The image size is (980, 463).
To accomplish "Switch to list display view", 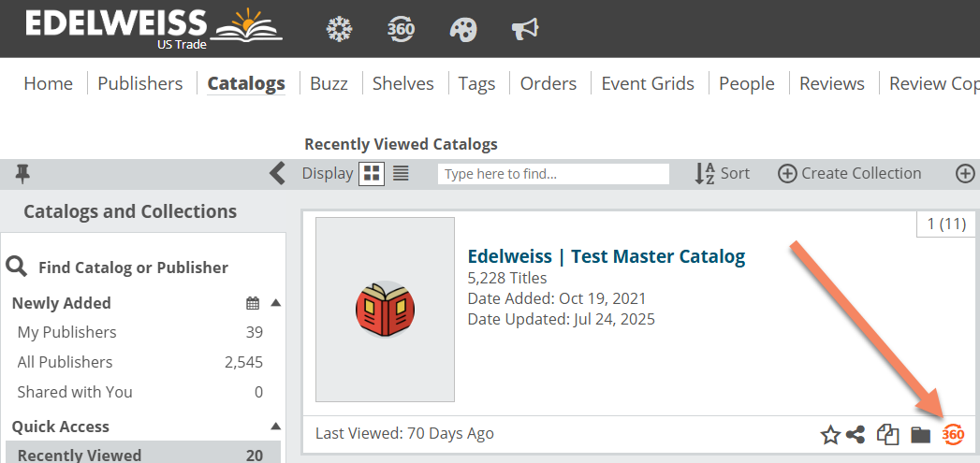I will [x=401, y=174].
